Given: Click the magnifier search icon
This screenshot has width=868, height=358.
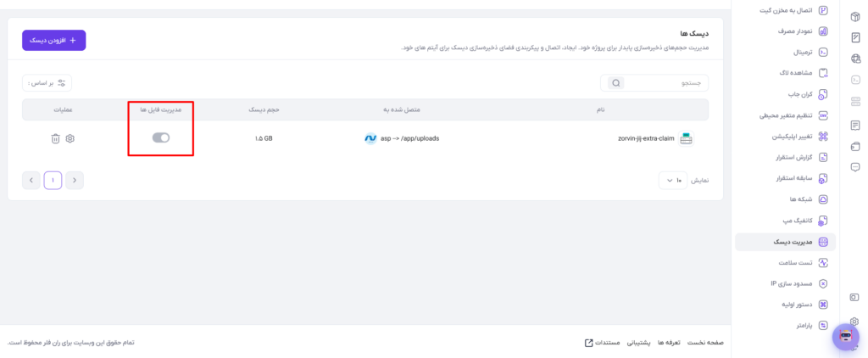Looking at the screenshot, I should tap(615, 83).
